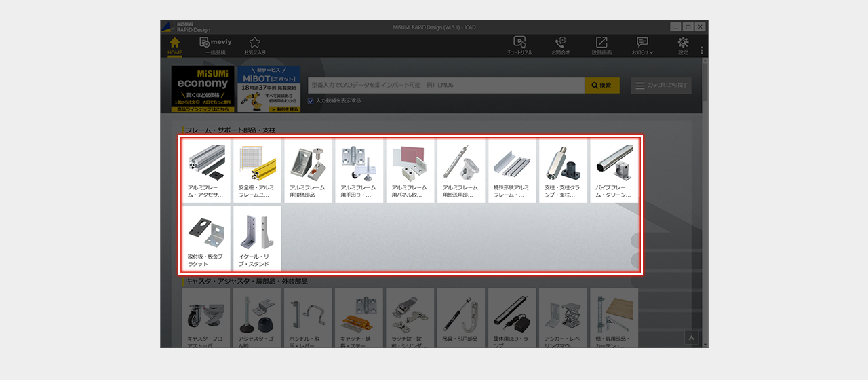Viewport: 868px width, 380px height.
Task: Switch to the HOME tab
Action: click(175, 45)
